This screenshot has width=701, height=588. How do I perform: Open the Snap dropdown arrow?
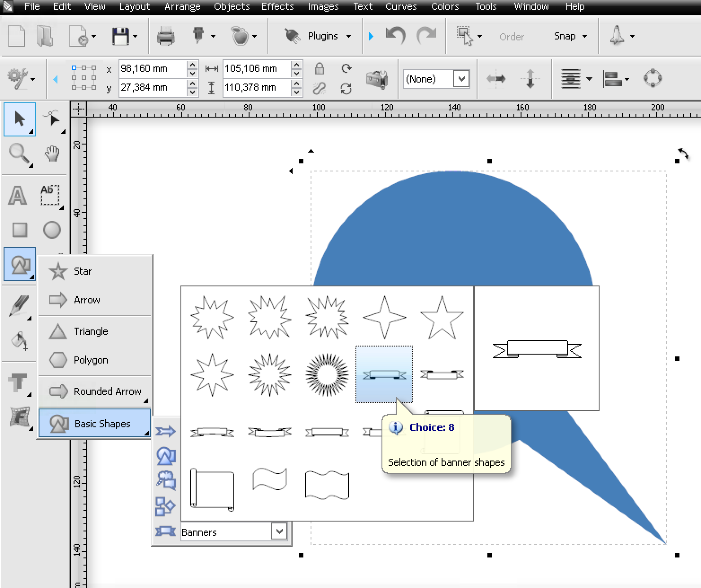[x=585, y=36]
